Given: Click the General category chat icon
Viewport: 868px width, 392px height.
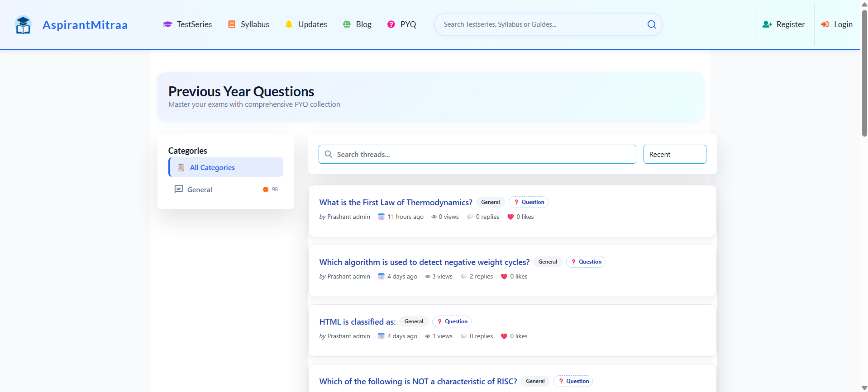Looking at the screenshot, I should (179, 189).
